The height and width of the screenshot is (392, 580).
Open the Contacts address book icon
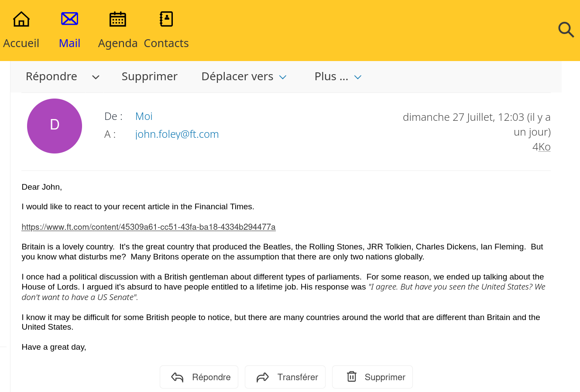point(166,19)
